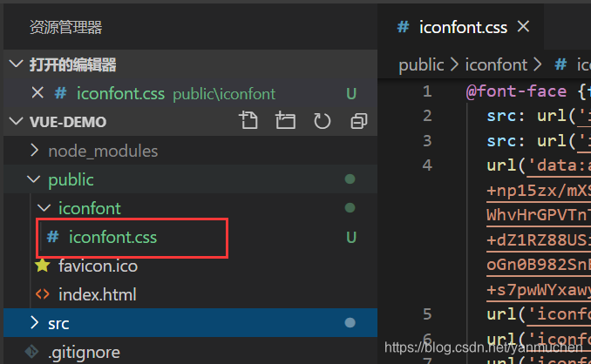Image resolution: width=591 pixels, height=364 pixels.
Task: Click line number 1 in the gutter
Action: (x=427, y=91)
